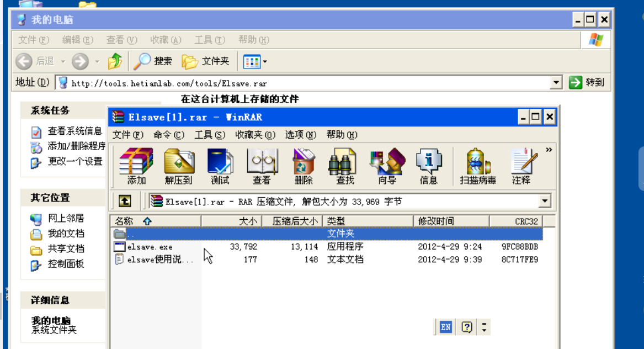
Task: Click the elsave.exe application file icon
Action: (x=120, y=247)
